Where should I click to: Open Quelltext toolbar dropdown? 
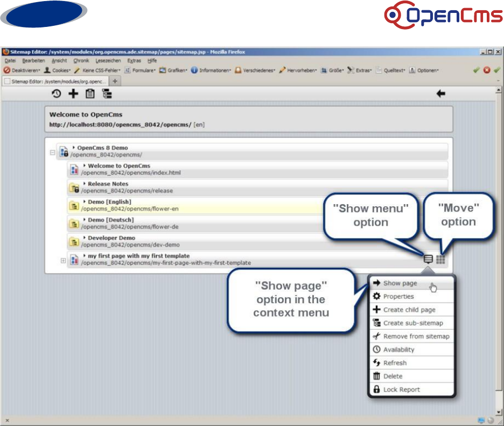click(390, 71)
